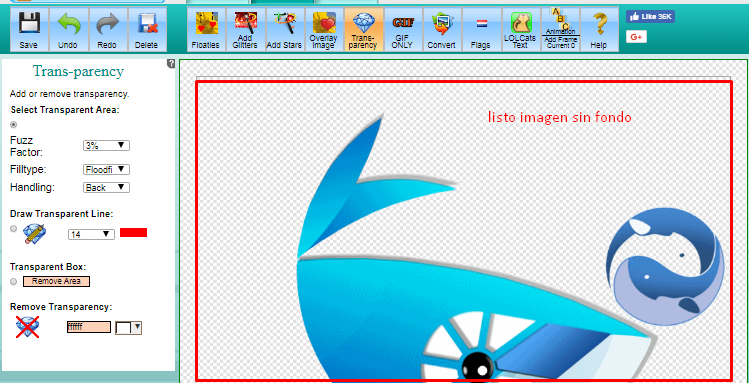
Task: Open the Fuzz Factor 3% dropdown
Action: point(106,145)
